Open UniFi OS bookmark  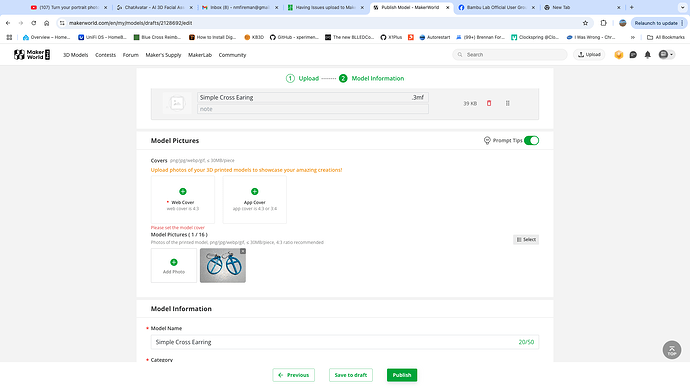click(x=102, y=37)
